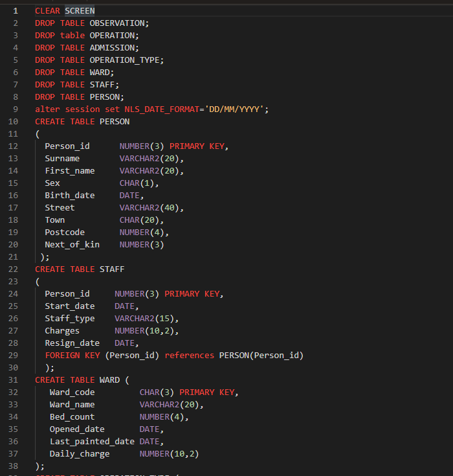Click PRIMARY KEY on the Ward_code line

pyautogui.click(x=207, y=392)
